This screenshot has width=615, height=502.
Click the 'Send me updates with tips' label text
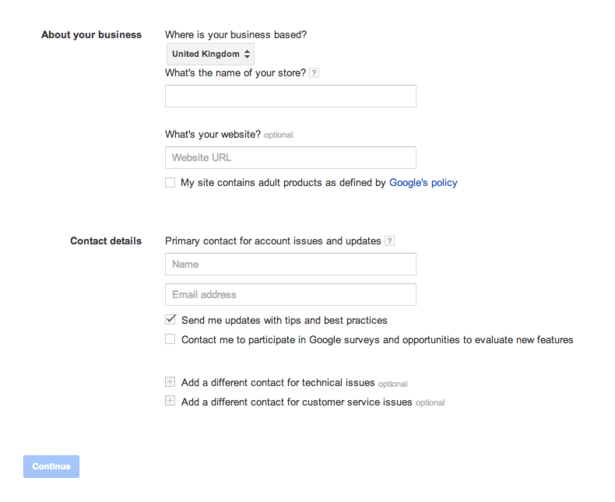[x=284, y=320]
